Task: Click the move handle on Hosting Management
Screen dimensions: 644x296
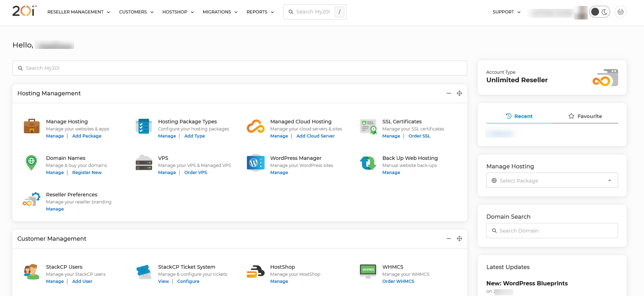Action: [459, 93]
